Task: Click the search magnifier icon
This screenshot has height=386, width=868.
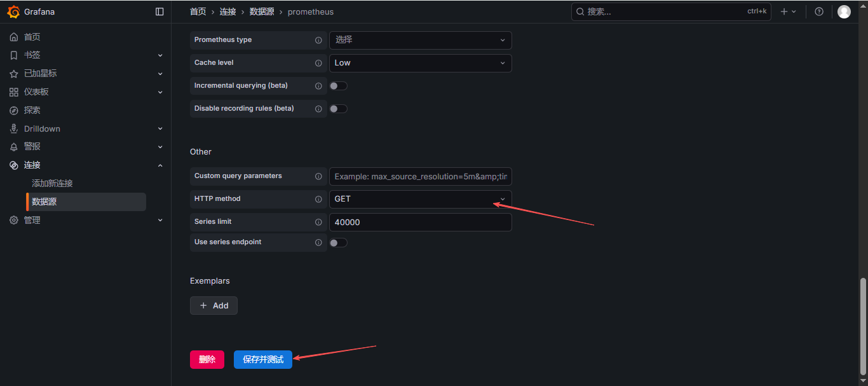Action: [x=580, y=11]
